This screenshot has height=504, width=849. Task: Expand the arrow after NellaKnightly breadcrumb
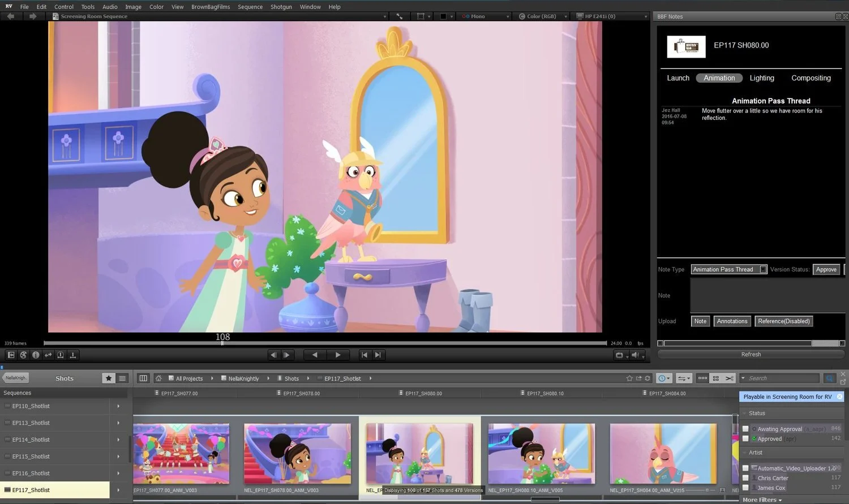pyautogui.click(x=268, y=378)
